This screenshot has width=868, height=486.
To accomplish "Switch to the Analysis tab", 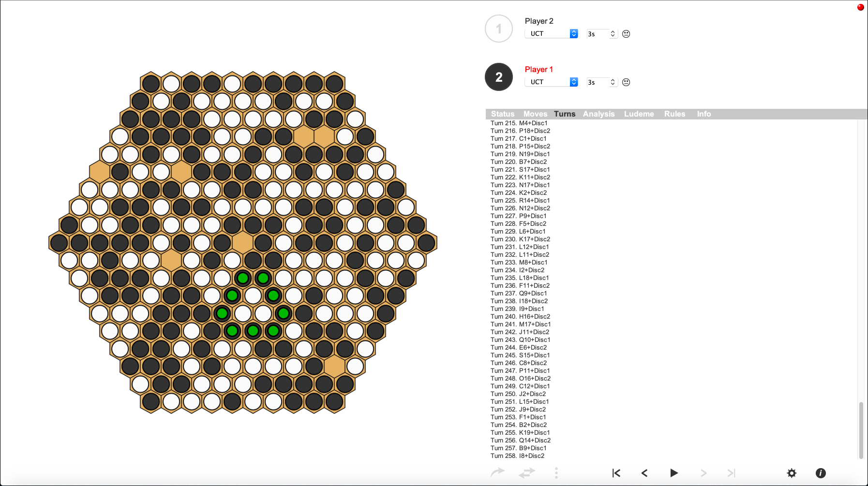I will [x=599, y=114].
